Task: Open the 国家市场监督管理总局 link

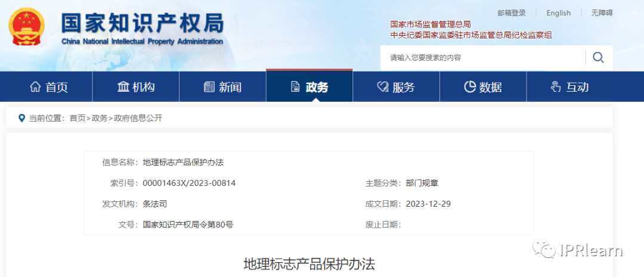Action: click(431, 25)
